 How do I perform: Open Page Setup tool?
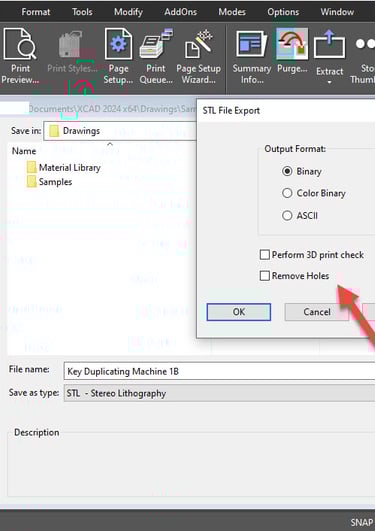118,56
